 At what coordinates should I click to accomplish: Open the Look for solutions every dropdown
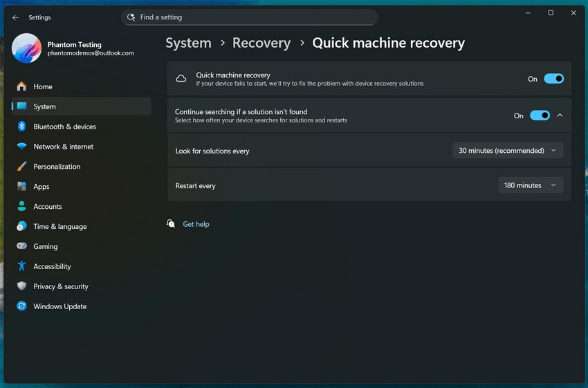coord(508,151)
